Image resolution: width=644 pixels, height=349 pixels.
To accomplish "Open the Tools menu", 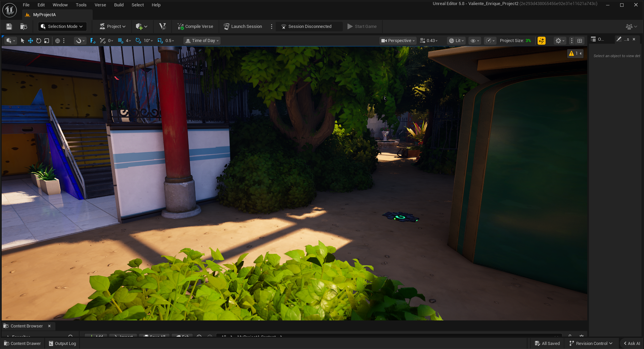I will point(81,5).
